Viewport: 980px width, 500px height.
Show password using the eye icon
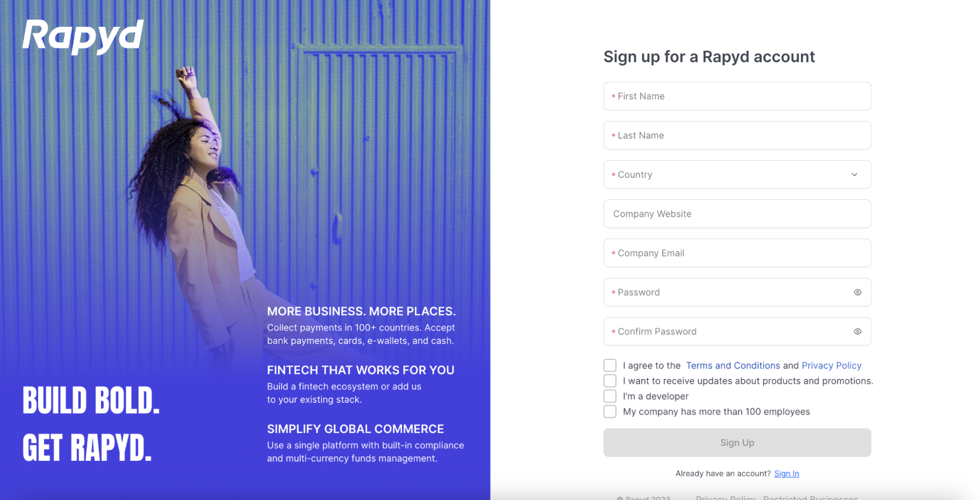point(857,292)
